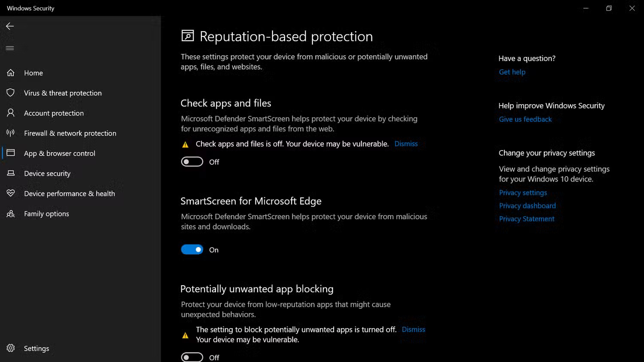Click the Family options people icon
The image size is (644, 362).
click(x=11, y=214)
